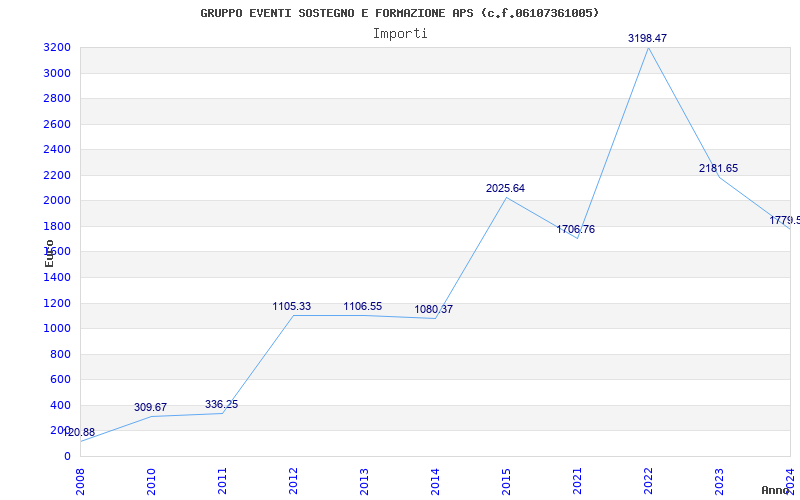The height and width of the screenshot is (500, 800).
Task: Click the x-axis year 2012
Action: click(x=293, y=482)
